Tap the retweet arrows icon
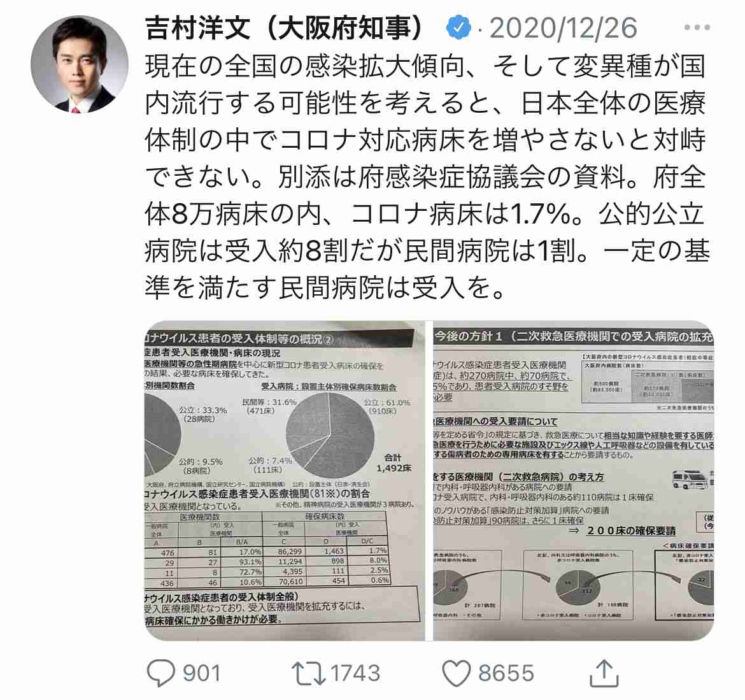Image resolution: width=745 pixels, height=700 pixels. pyautogui.click(x=308, y=673)
